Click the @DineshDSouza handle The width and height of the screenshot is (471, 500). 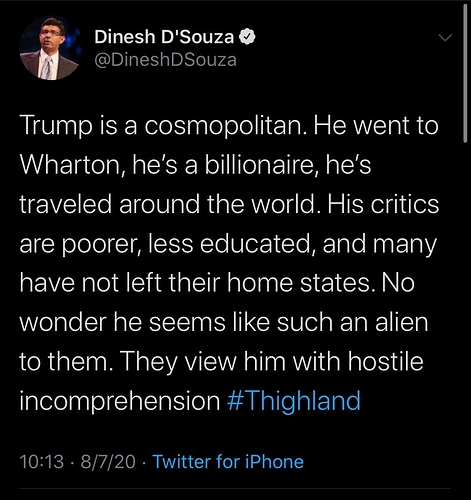pyautogui.click(x=165, y=60)
